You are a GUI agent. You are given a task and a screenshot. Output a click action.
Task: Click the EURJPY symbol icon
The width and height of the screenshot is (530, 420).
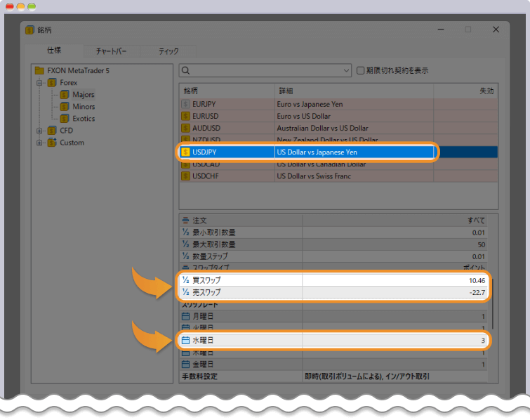[186, 104]
